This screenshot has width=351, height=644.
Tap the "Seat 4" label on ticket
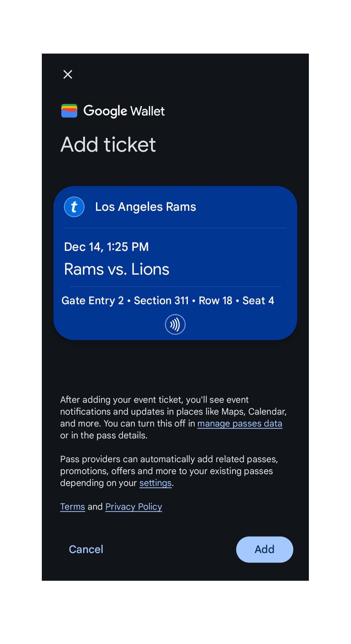point(258,301)
